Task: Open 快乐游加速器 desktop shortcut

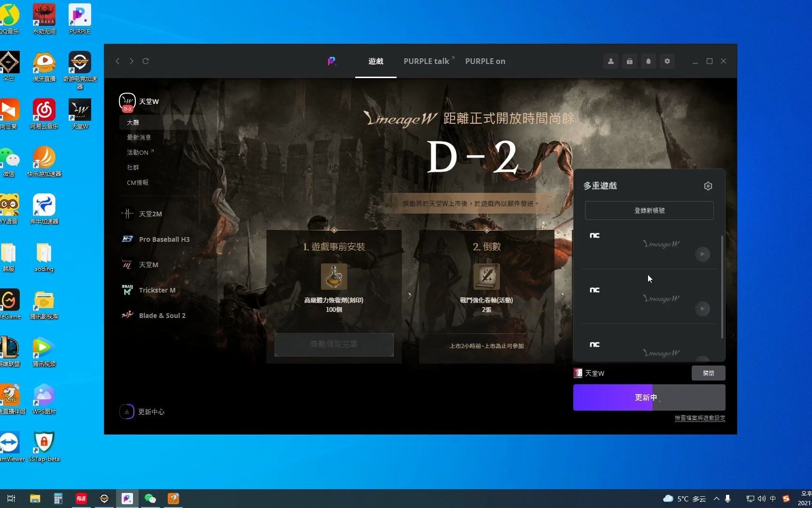Action: click(44, 161)
